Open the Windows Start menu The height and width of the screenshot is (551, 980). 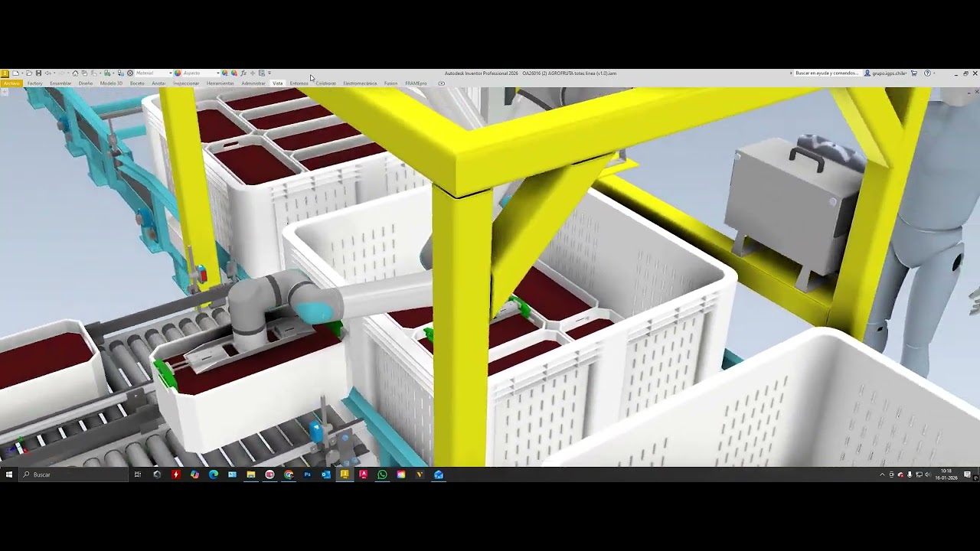click(9, 474)
